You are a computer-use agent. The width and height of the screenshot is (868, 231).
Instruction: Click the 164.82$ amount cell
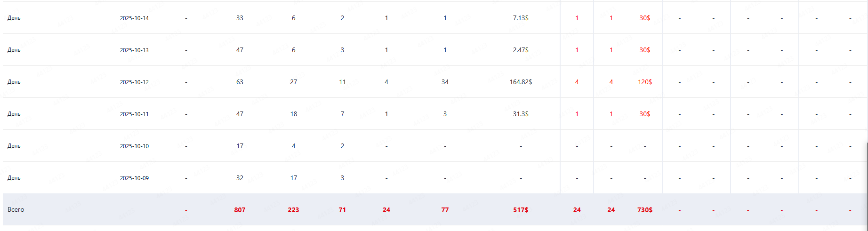pos(521,82)
